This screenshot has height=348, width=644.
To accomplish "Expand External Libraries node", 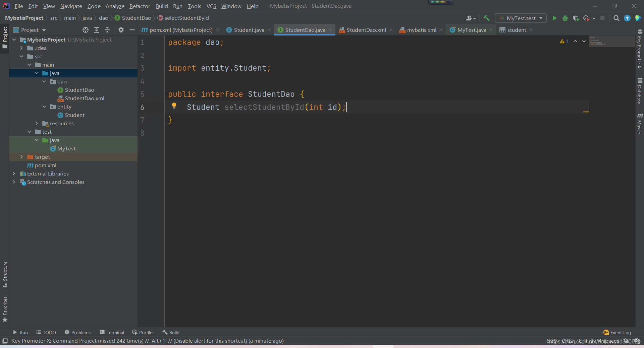I will pyautogui.click(x=14, y=173).
